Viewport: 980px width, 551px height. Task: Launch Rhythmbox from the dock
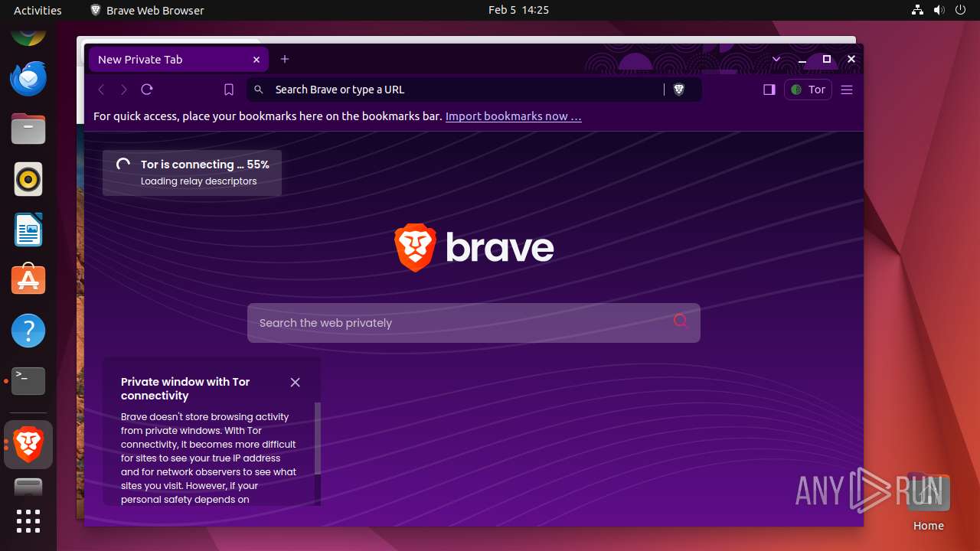(x=28, y=180)
